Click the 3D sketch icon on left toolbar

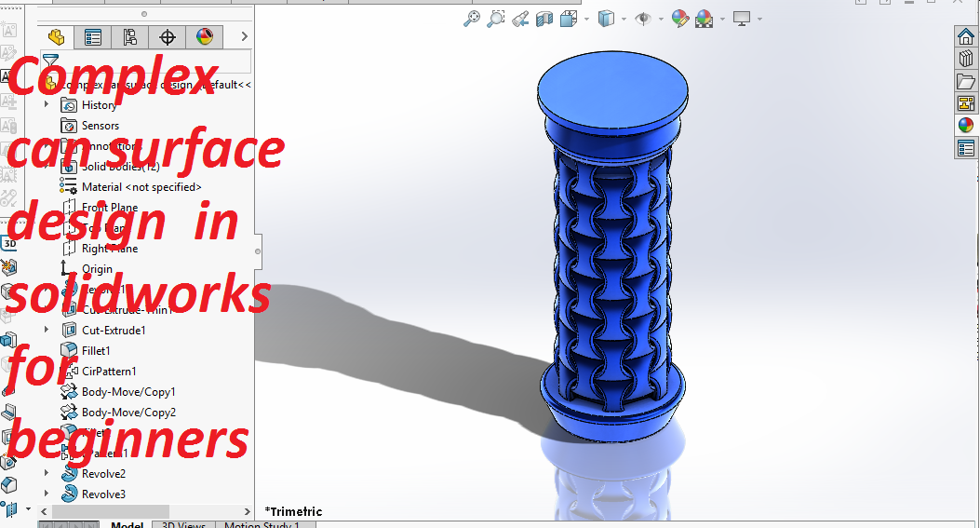tap(9, 243)
